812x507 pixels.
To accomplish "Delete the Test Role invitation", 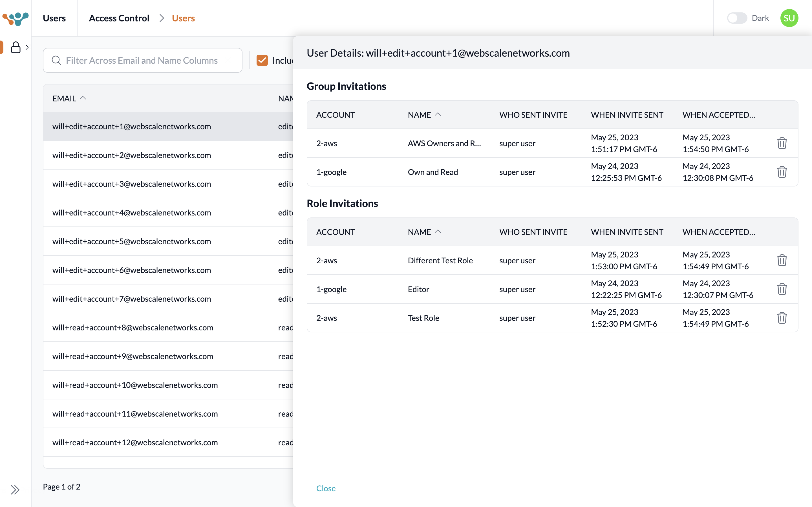I will point(782,318).
